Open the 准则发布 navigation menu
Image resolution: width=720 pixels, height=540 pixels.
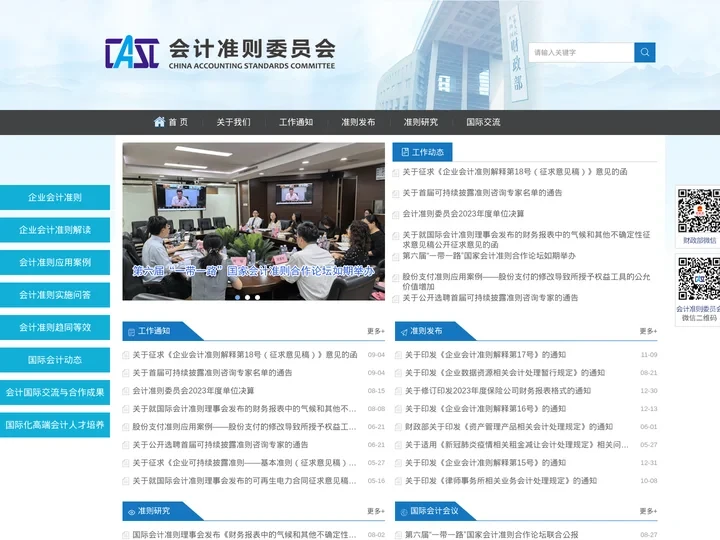click(x=358, y=122)
